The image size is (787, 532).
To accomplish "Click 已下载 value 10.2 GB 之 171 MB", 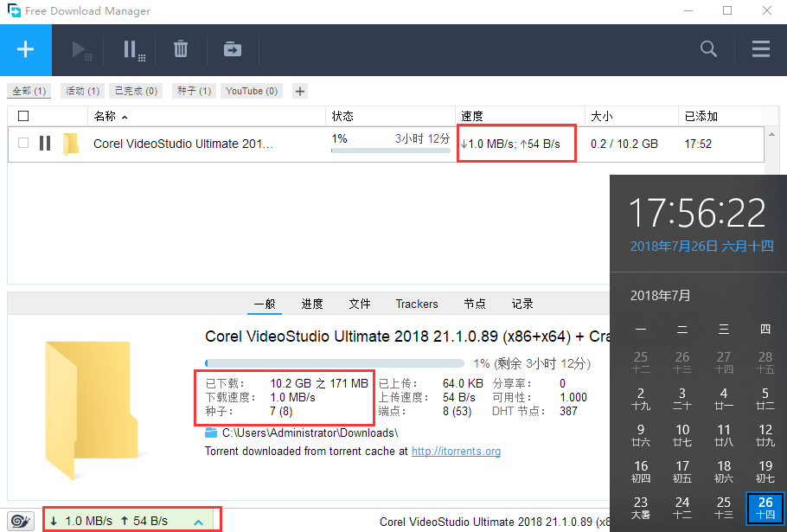I will (x=319, y=383).
